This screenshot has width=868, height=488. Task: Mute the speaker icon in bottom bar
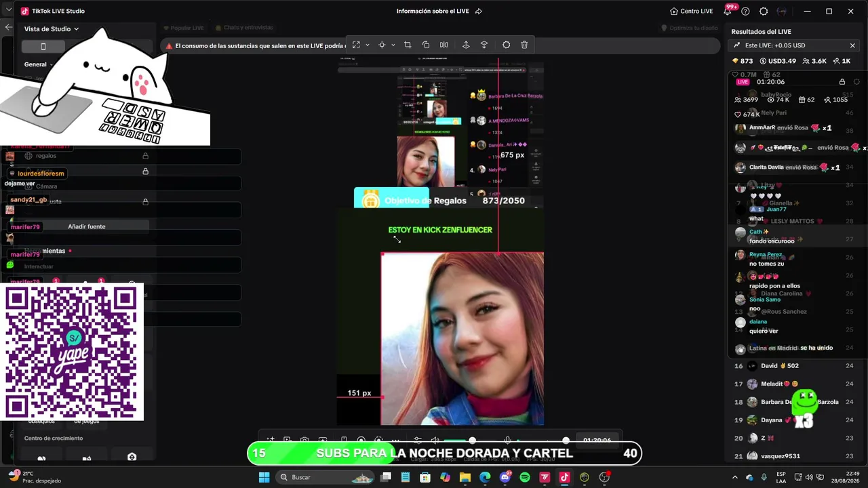435,441
